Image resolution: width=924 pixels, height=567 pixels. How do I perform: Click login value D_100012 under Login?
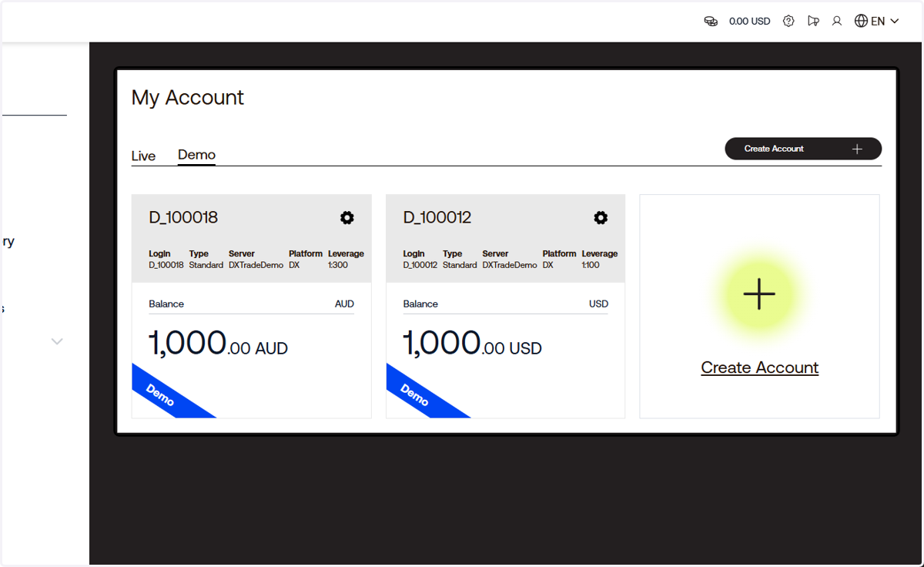pyautogui.click(x=420, y=265)
